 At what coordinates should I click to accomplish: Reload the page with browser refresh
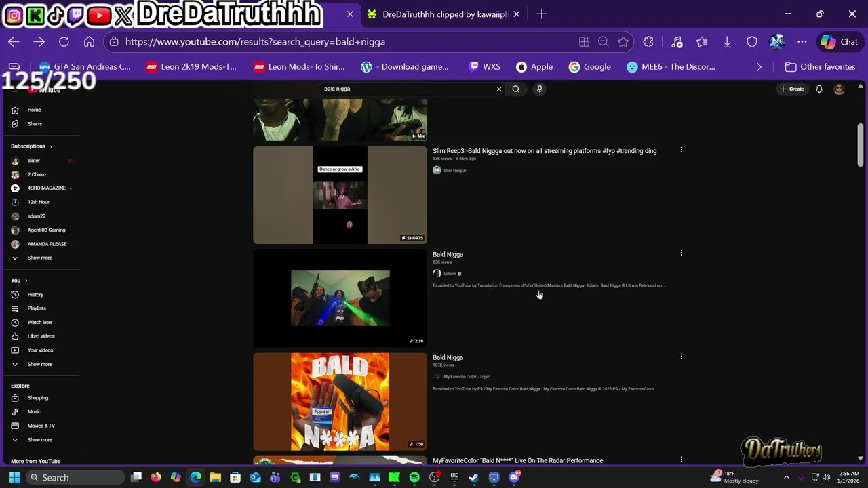click(x=64, y=42)
